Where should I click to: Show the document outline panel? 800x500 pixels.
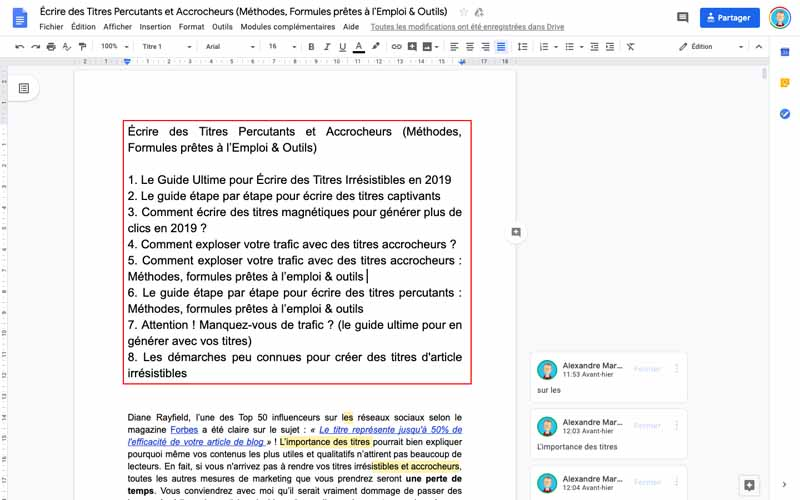pos(23,88)
